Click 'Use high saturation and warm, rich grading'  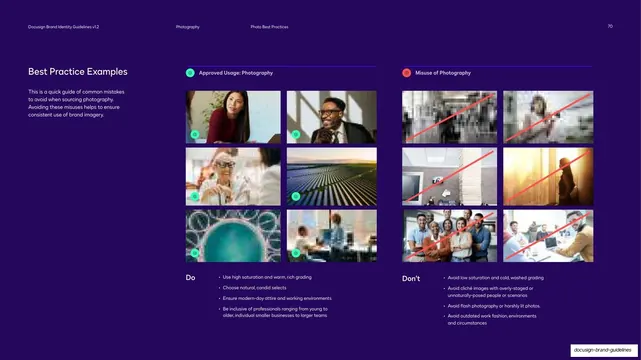(267, 277)
